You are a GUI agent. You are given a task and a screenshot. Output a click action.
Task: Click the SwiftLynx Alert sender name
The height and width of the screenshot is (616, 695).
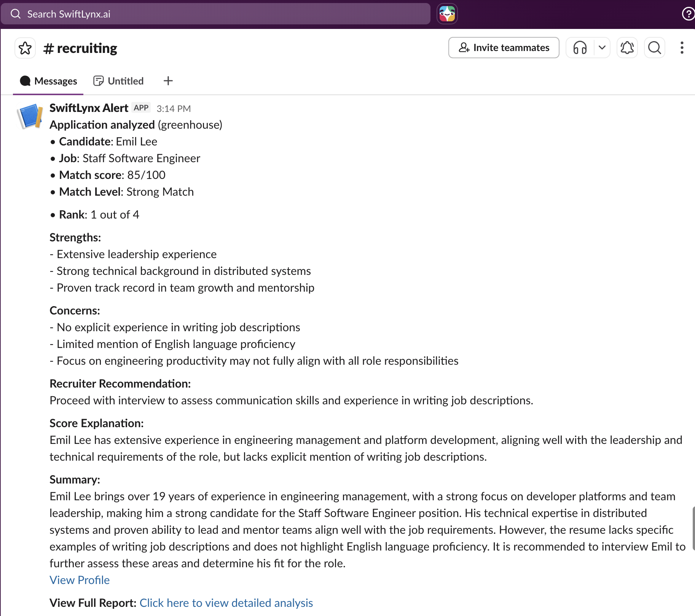[89, 108]
